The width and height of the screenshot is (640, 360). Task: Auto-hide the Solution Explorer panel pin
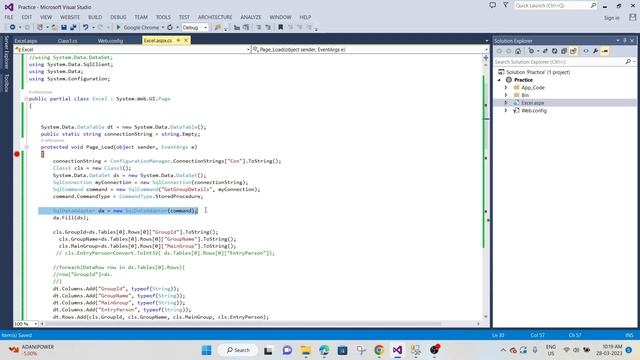(x=625, y=40)
